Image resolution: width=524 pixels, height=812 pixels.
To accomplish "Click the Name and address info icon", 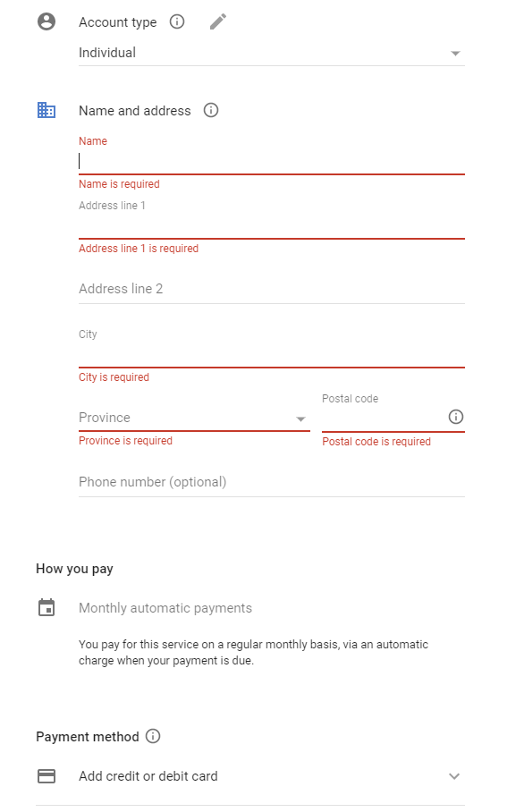I will coord(211,110).
